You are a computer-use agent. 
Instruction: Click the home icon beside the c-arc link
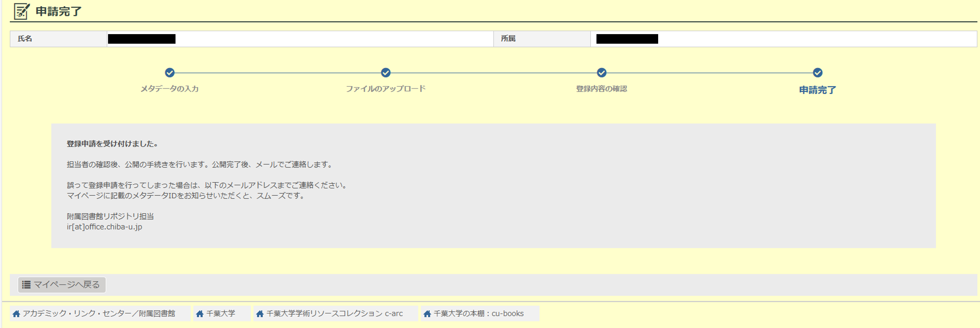point(261,314)
